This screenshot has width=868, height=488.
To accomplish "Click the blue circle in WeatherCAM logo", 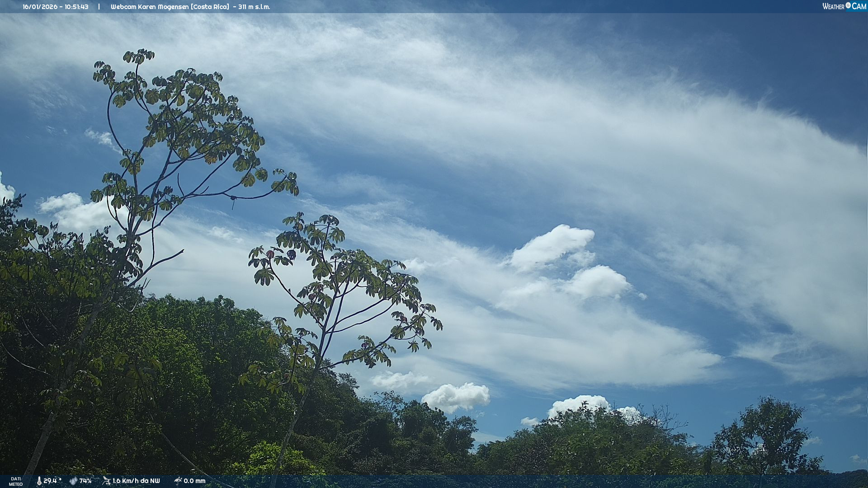I will 848,5.
